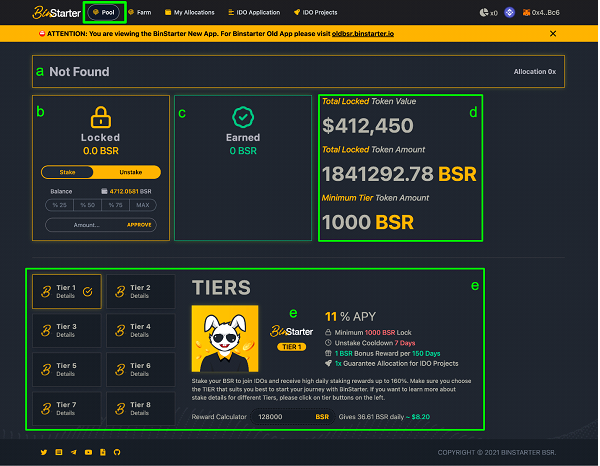Click the 'Allocation 0x' label
The height and width of the screenshot is (466, 600).
click(x=535, y=72)
